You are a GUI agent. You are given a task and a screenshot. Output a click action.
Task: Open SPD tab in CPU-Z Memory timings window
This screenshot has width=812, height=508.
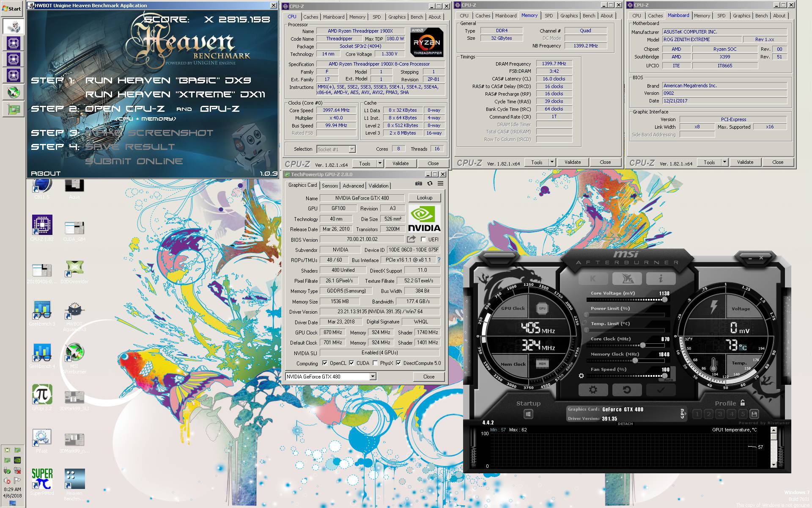(x=549, y=16)
